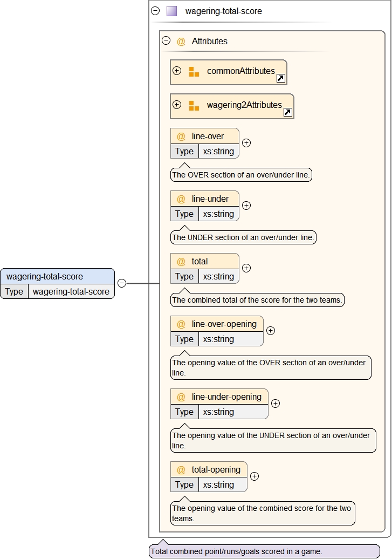
Task: Collapse the Attributes section
Action: [x=166, y=41]
